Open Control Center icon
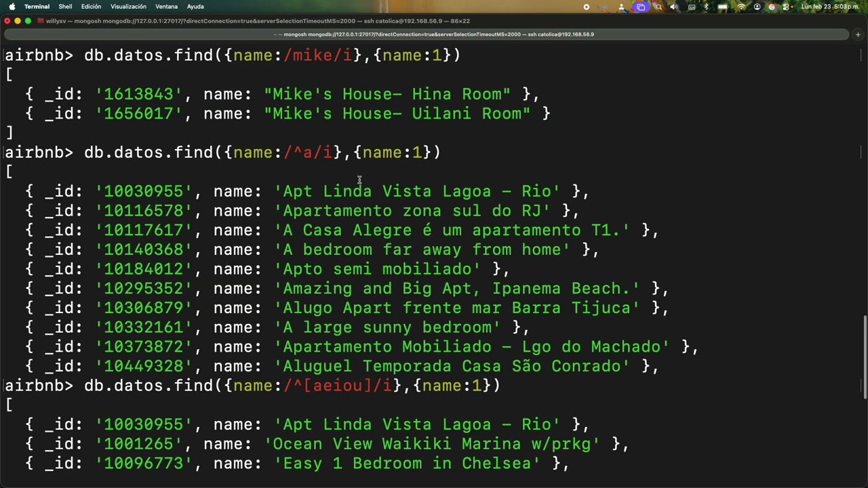The width and height of the screenshot is (868, 488). pos(785,7)
